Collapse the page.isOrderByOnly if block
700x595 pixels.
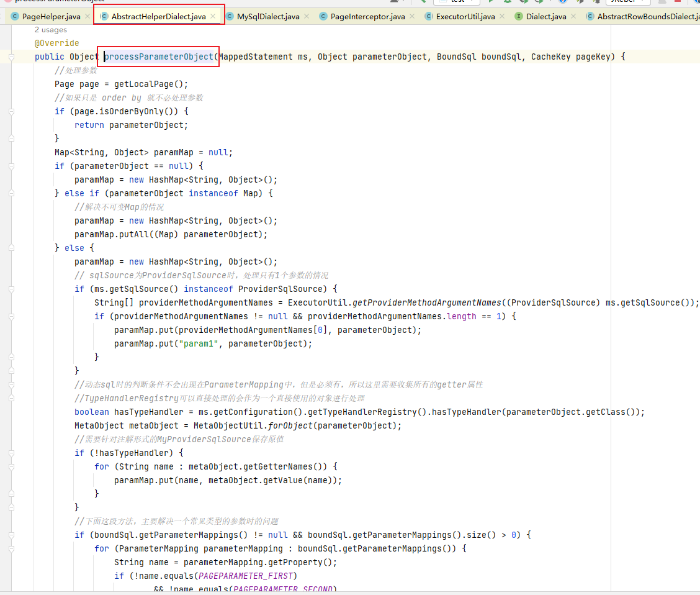(x=12, y=112)
